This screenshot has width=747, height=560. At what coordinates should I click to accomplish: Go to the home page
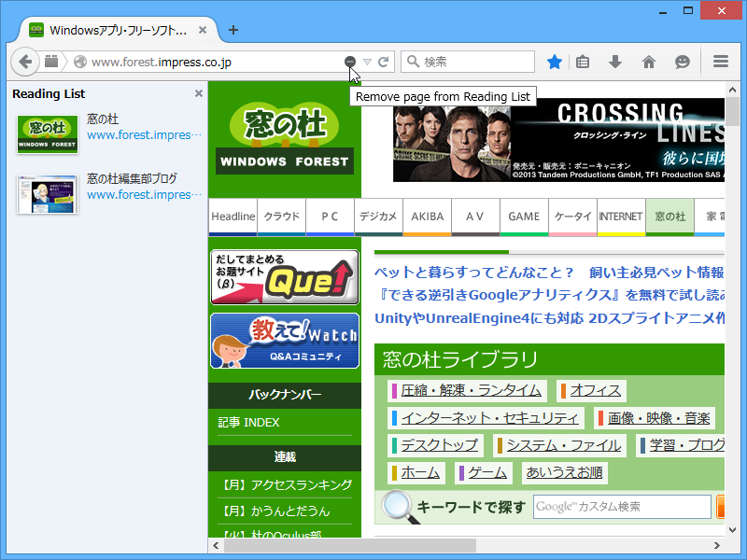pyautogui.click(x=649, y=62)
